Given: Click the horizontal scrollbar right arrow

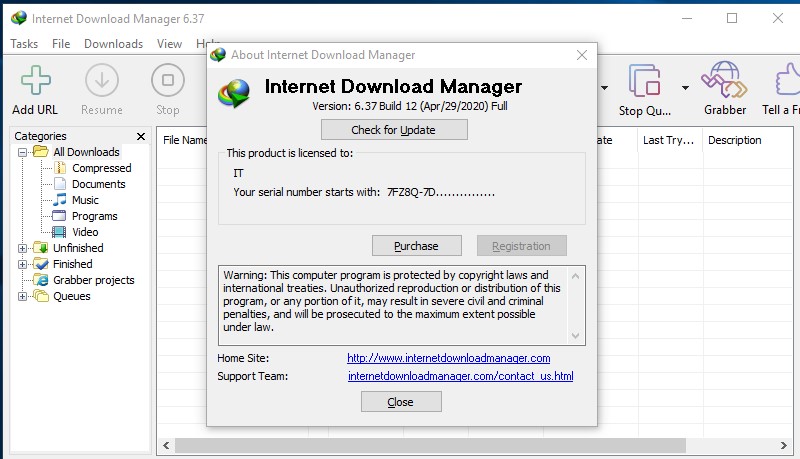Looking at the screenshot, I should pyautogui.click(x=784, y=445).
